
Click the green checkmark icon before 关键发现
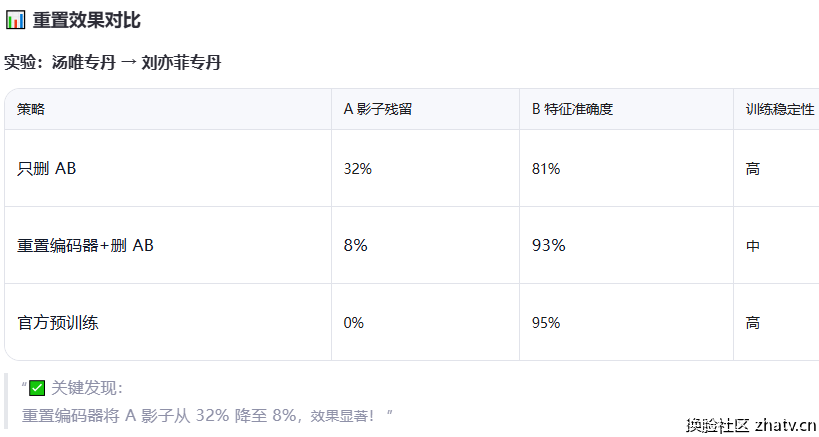click(37, 388)
